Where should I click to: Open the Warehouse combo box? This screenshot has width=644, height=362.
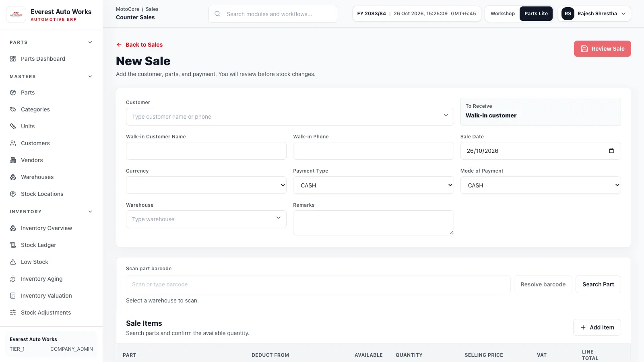[206, 219]
